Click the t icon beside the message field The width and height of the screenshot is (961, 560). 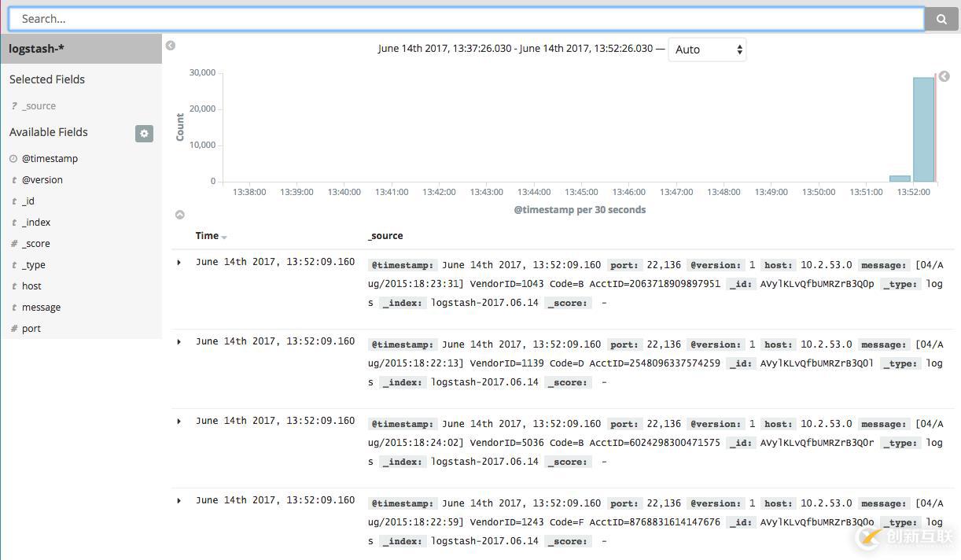pyautogui.click(x=13, y=307)
